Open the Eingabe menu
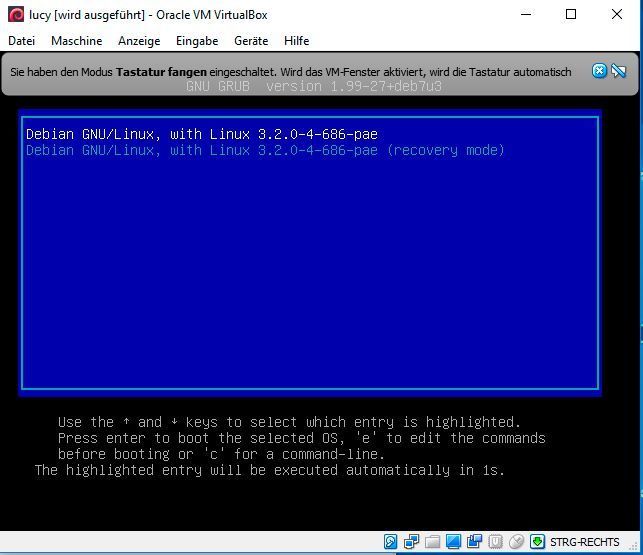643x555 pixels. pyautogui.click(x=197, y=41)
